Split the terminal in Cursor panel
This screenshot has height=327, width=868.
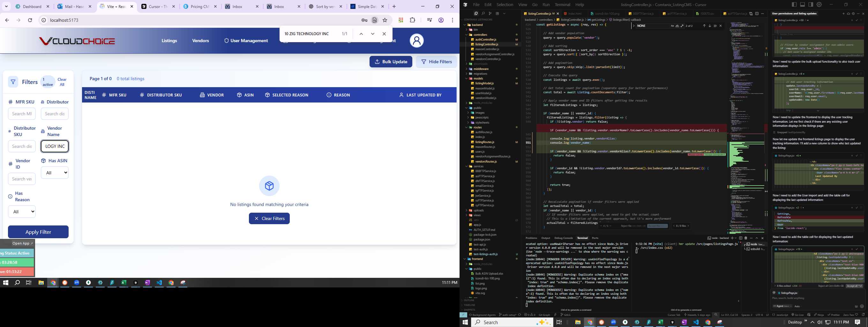(741, 238)
